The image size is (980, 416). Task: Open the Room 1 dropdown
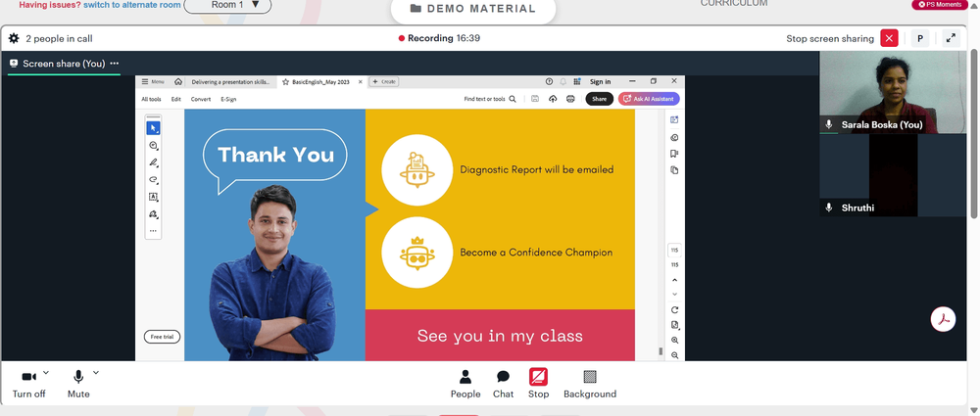coord(227,5)
